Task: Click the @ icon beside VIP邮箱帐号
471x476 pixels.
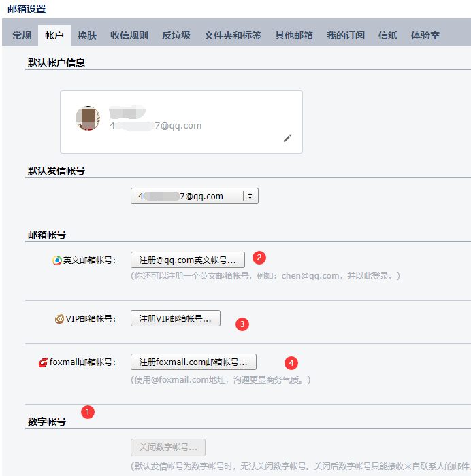Action: (x=59, y=319)
